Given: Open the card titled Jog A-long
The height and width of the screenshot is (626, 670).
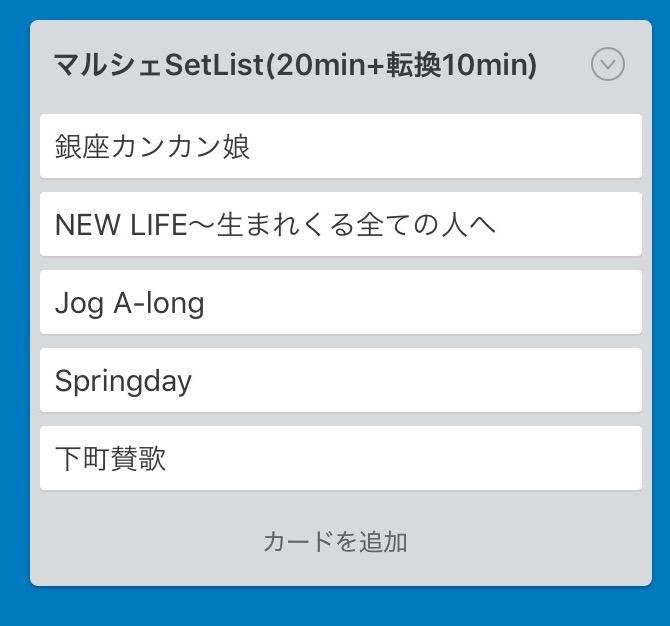Looking at the screenshot, I should (341, 303).
